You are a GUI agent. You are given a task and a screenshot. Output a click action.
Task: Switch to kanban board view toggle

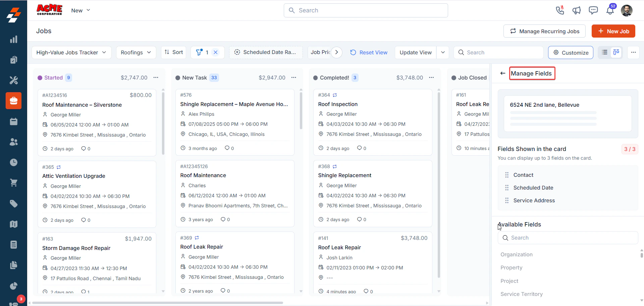(616, 52)
